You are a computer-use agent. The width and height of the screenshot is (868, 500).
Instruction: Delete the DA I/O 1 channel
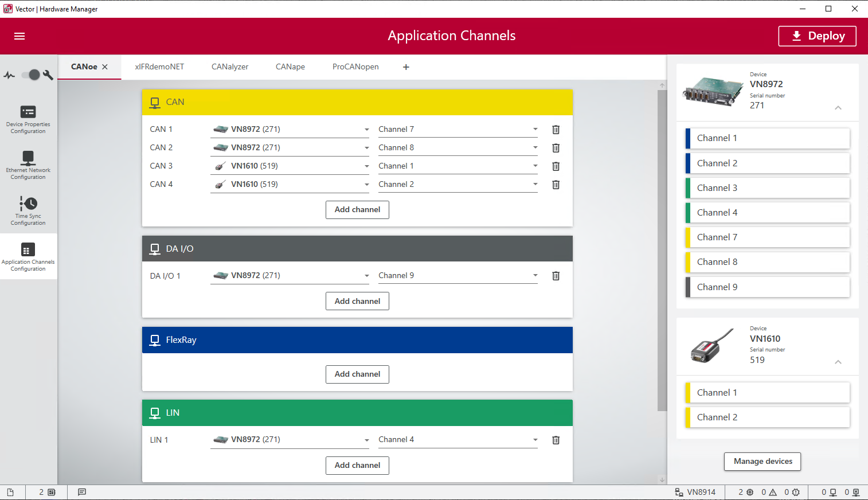[x=556, y=276]
